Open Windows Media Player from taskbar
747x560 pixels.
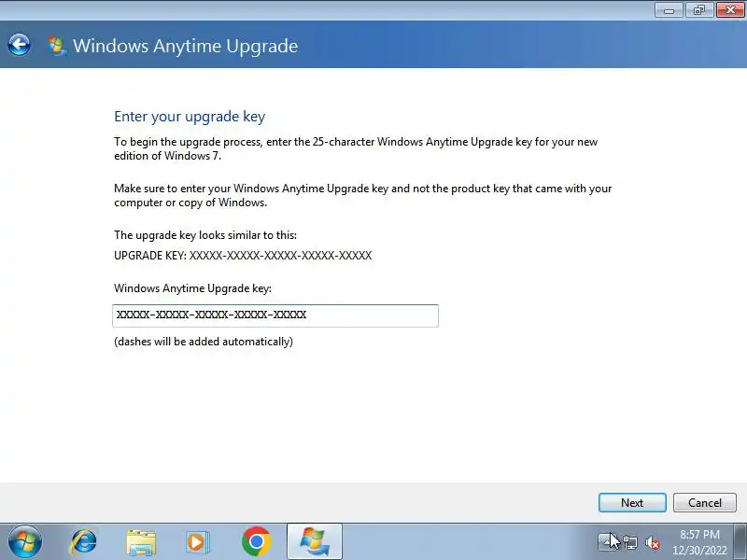pos(197,542)
